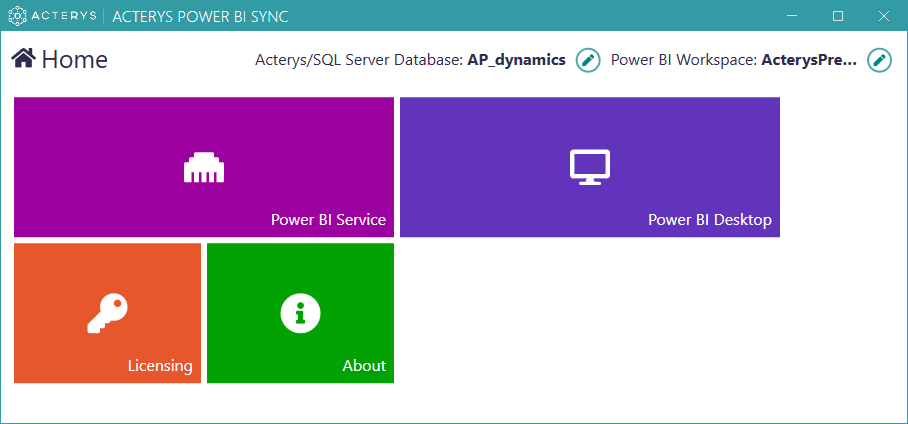Open the About label
908x424 pixels.
pyautogui.click(x=364, y=366)
